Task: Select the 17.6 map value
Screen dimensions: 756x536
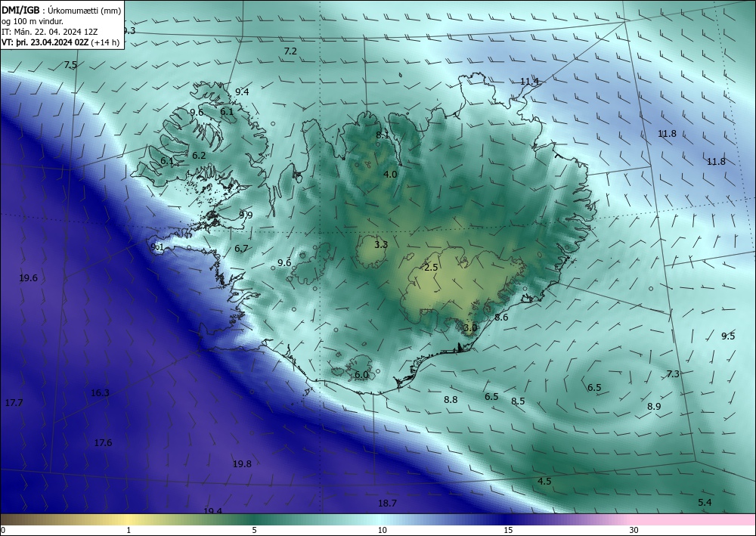Action: pos(103,443)
